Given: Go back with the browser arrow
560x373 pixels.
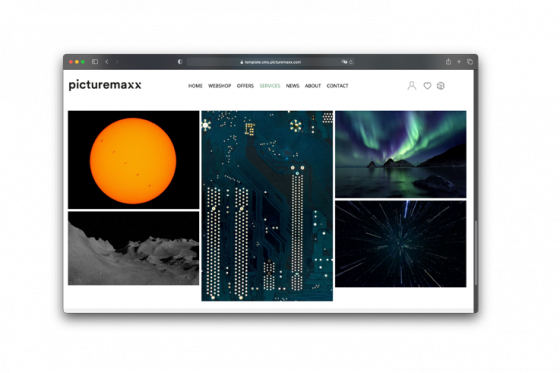Looking at the screenshot, I should [107, 62].
